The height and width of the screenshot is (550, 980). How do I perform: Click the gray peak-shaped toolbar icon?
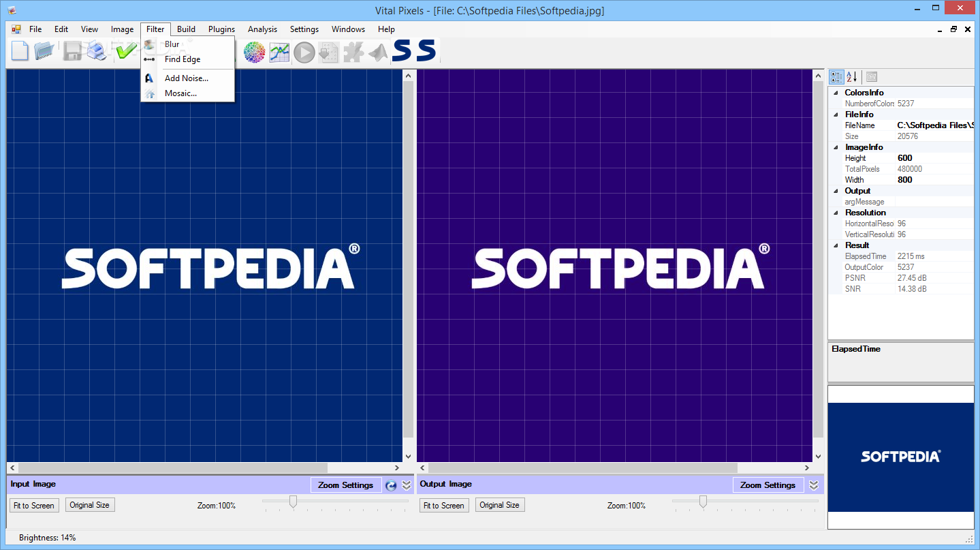click(378, 52)
